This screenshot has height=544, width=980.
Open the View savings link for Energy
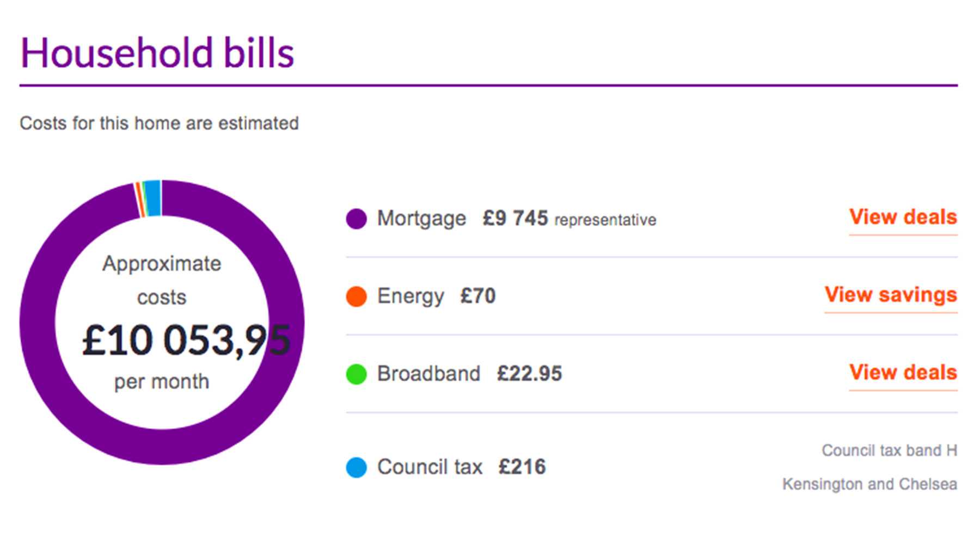pyautogui.click(x=891, y=295)
